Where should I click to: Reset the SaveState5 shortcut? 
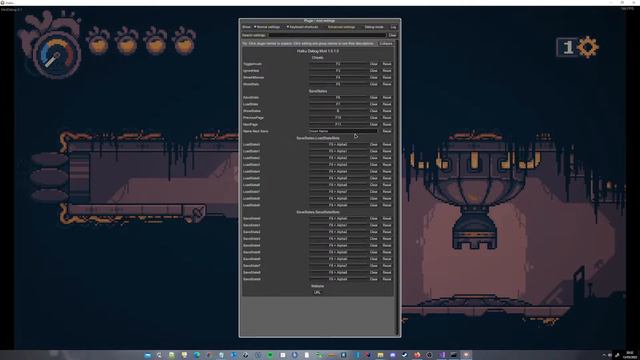tap(387, 252)
